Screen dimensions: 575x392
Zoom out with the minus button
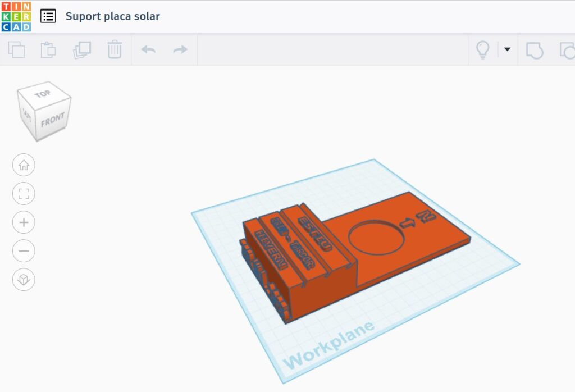click(x=24, y=251)
